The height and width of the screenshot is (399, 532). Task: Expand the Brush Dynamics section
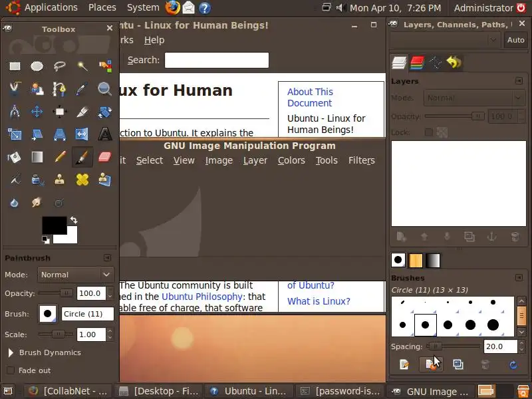pos(11,353)
